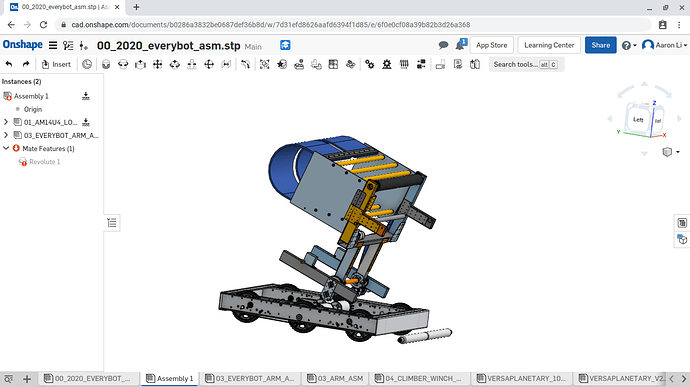Viewport: 690px width, 387px height.
Task: Click the Left face of view cube
Action: tap(638, 120)
